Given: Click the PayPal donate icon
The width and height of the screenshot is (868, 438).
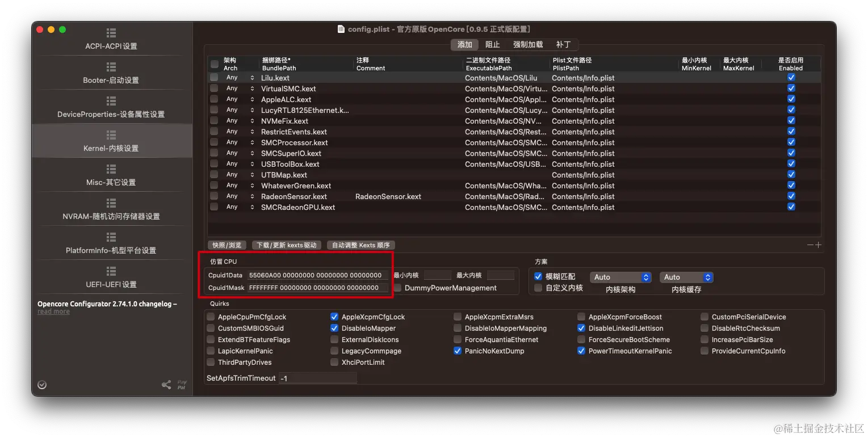Looking at the screenshot, I should point(182,385).
